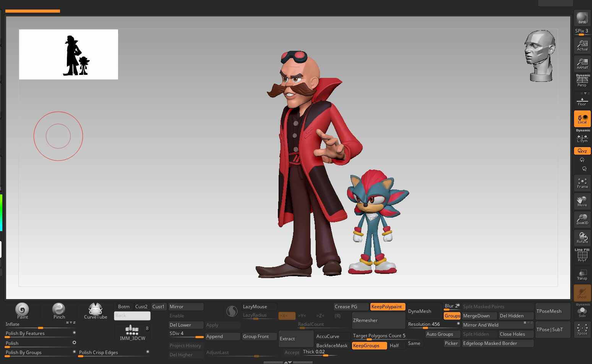This screenshot has height=364, width=592.
Task: Toggle LazyMouse
Action: point(260,307)
